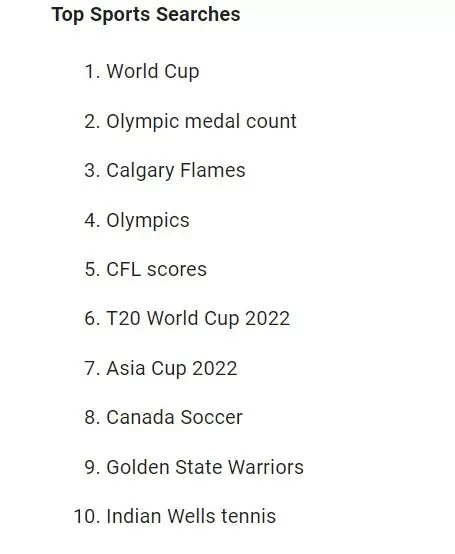Click on 'CFL scores' entry
This screenshot has width=455, height=554.
point(156,269)
